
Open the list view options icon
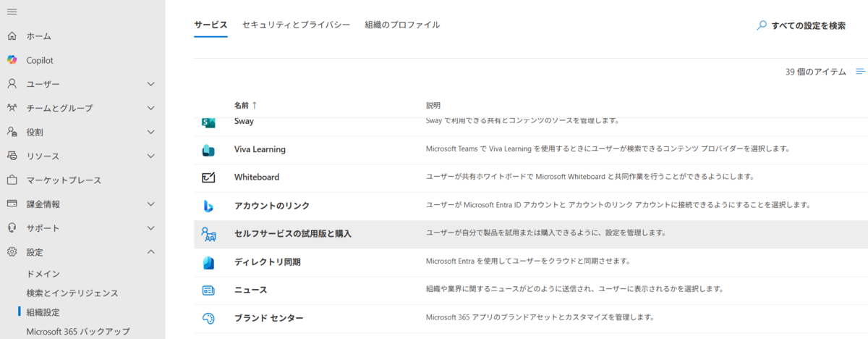861,72
